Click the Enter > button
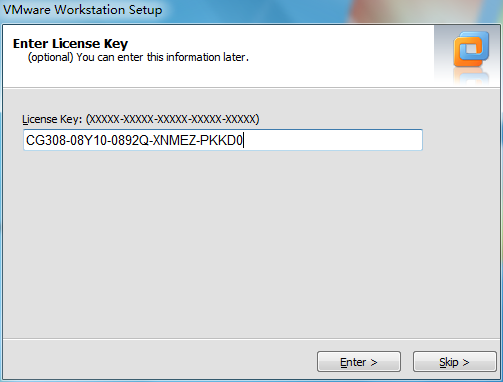 [x=359, y=361]
